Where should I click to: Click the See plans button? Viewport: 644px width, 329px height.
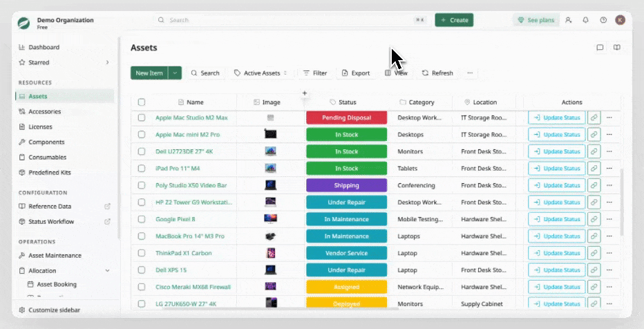pos(536,20)
